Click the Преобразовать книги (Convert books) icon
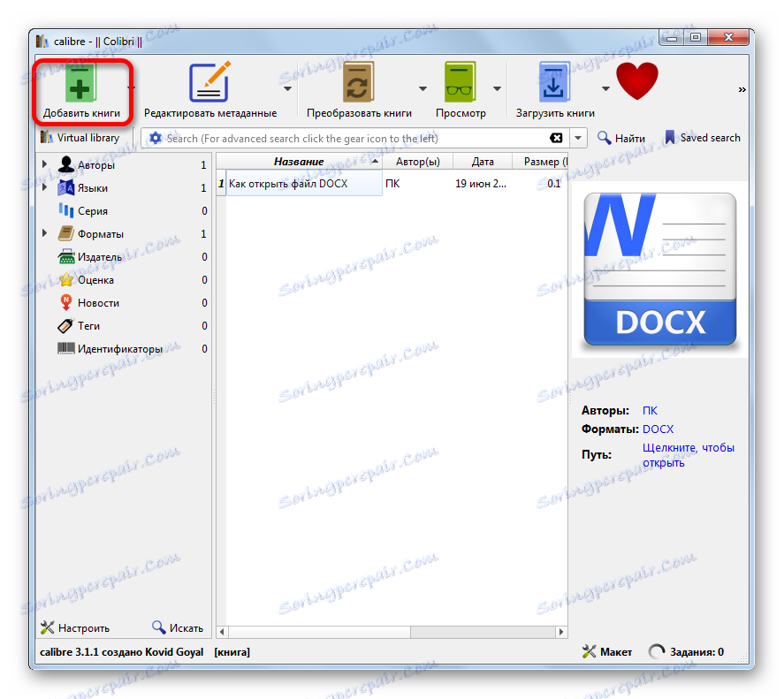This screenshot has width=784, height=699. 359,82
